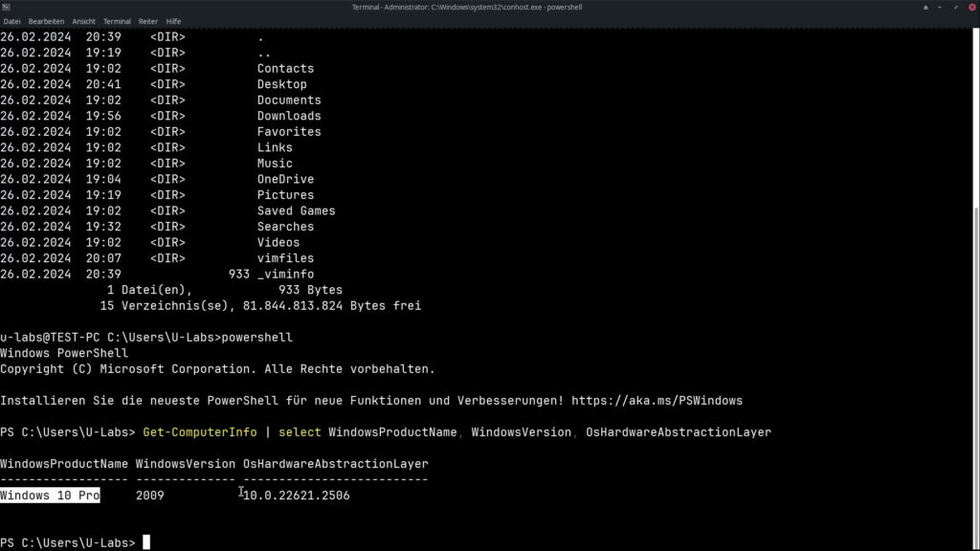Open the Reiter menu
980x551 pixels.
pyautogui.click(x=148, y=21)
